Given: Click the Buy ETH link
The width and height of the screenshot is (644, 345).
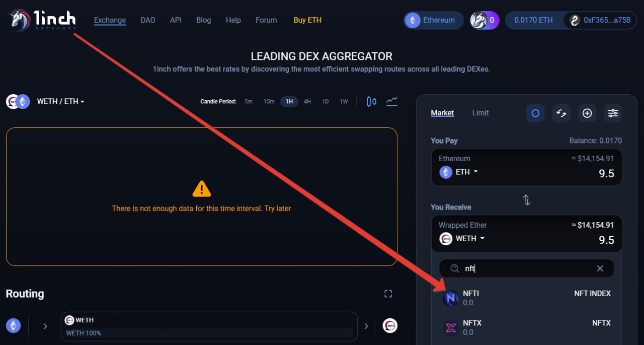Looking at the screenshot, I should click(307, 20).
